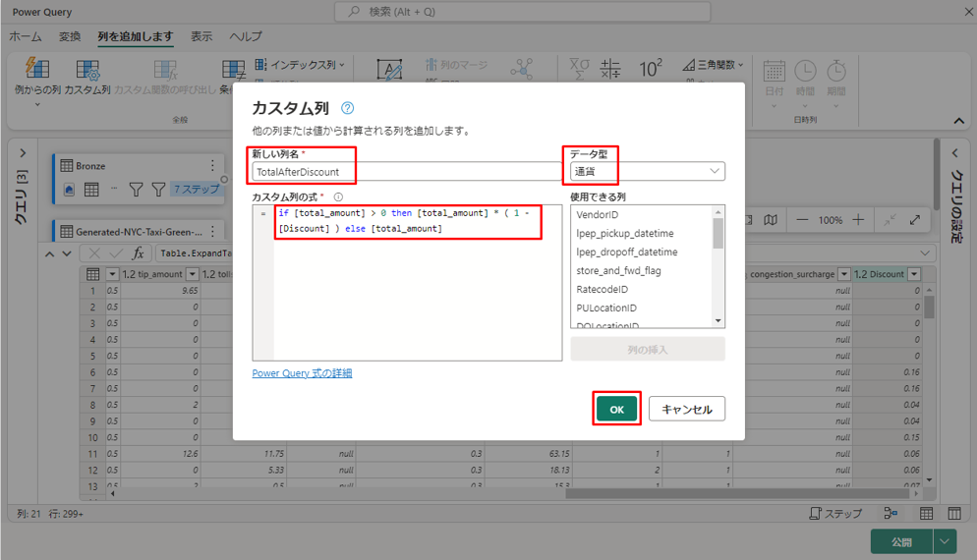Click the OK button
The height and width of the screenshot is (560, 977).
[617, 410]
